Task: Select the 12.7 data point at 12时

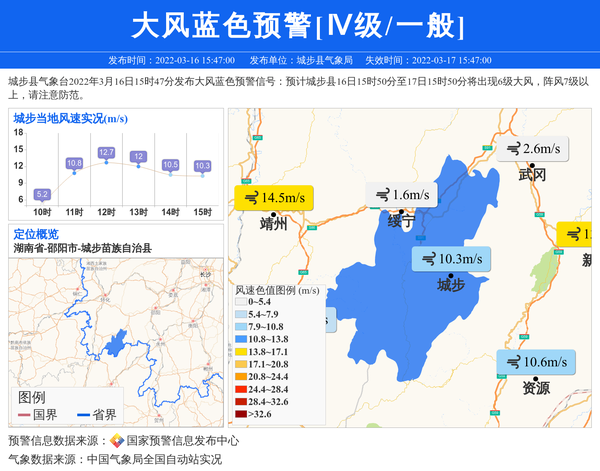Action: click(x=106, y=153)
